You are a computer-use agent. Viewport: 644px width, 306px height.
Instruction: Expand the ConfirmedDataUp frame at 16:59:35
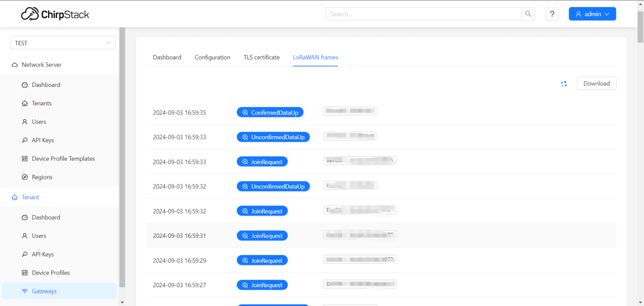(270, 112)
